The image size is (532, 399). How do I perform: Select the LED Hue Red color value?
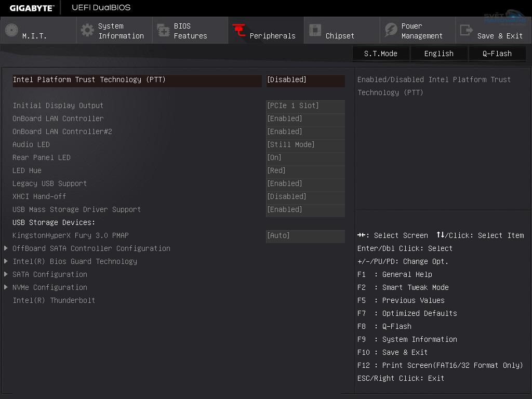(305, 171)
